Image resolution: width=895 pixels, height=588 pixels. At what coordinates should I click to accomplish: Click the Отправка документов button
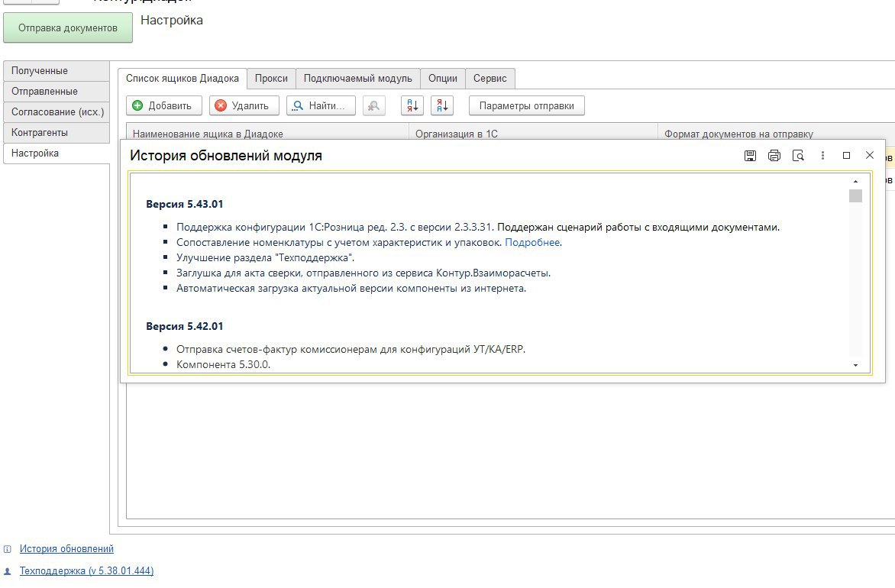(x=68, y=28)
